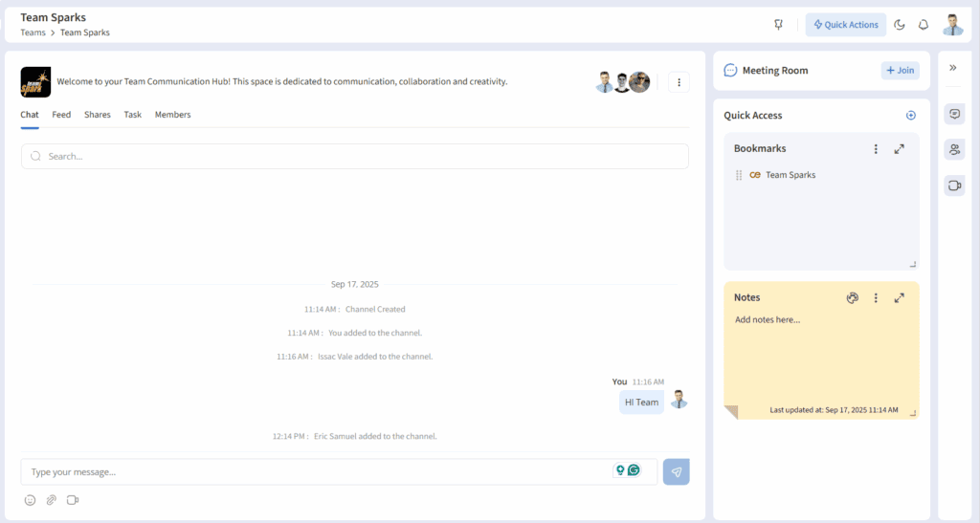Open the emoji picker below message box
Screen dimensions: 980x523
[30, 500]
